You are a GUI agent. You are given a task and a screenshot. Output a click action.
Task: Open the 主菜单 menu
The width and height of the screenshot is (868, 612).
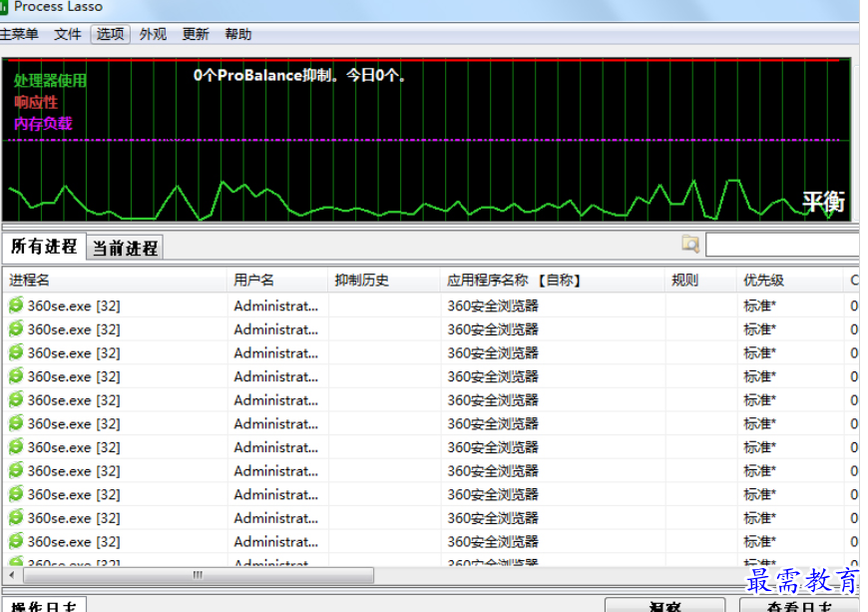click(x=19, y=34)
